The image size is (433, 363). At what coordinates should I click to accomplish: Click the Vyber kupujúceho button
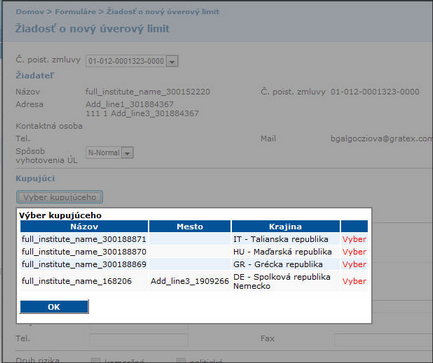(x=59, y=197)
